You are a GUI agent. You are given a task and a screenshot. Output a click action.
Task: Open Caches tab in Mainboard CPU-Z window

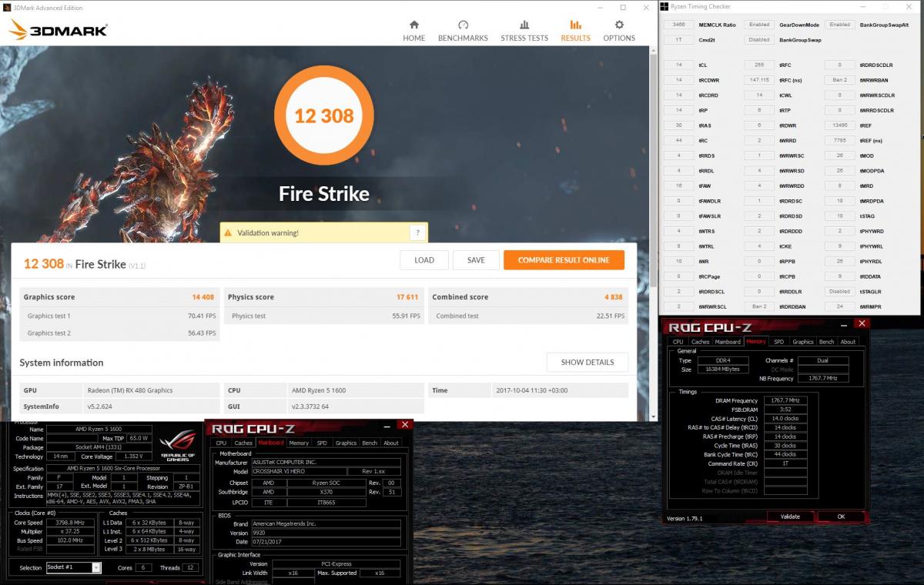point(243,443)
